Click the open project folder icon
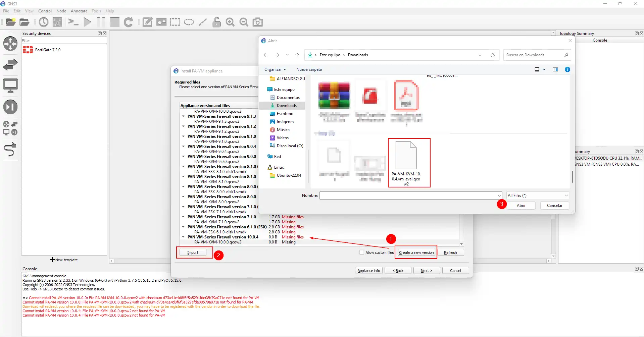The image size is (644, 337). pos(24,22)
